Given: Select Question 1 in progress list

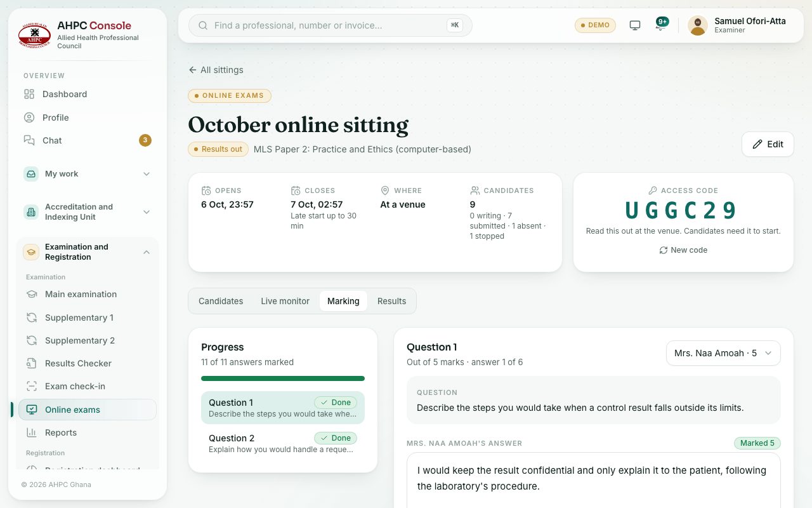Looking at the screenshot, I should coord(283,408).
